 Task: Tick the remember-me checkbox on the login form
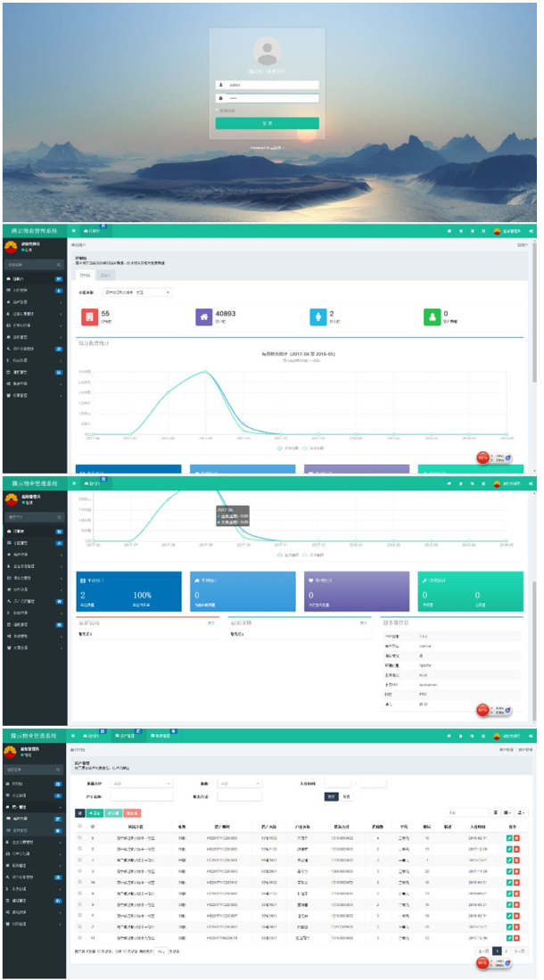tap(217, 111)
